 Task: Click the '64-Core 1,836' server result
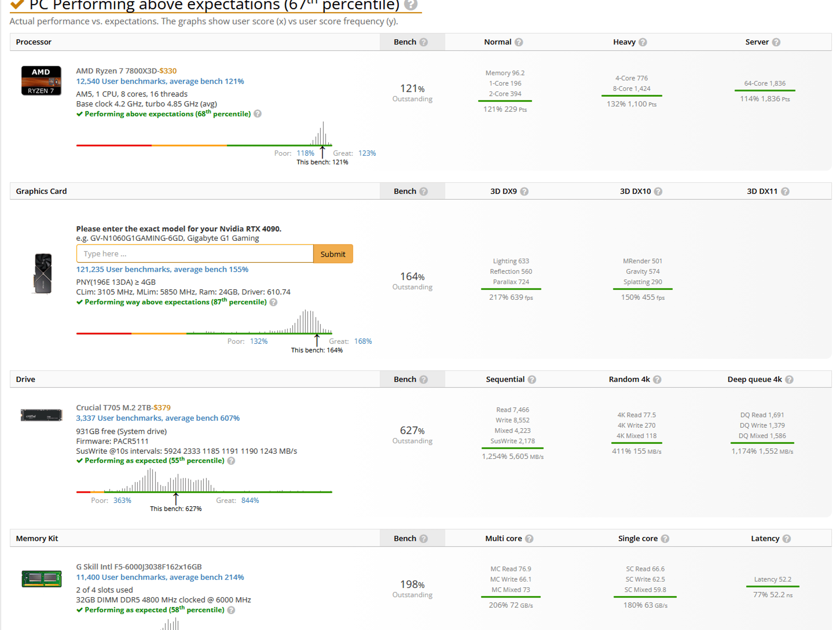point(765,83)
